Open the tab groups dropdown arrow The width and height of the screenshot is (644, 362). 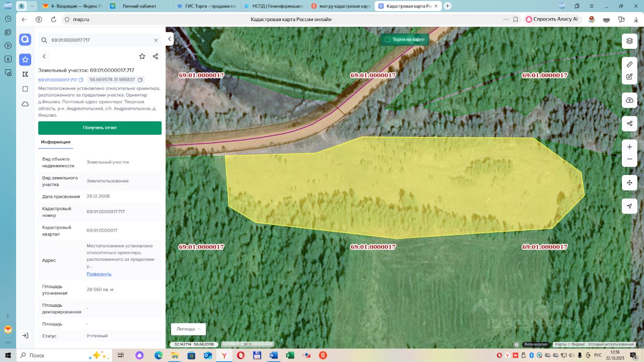[x=33, y=6]
